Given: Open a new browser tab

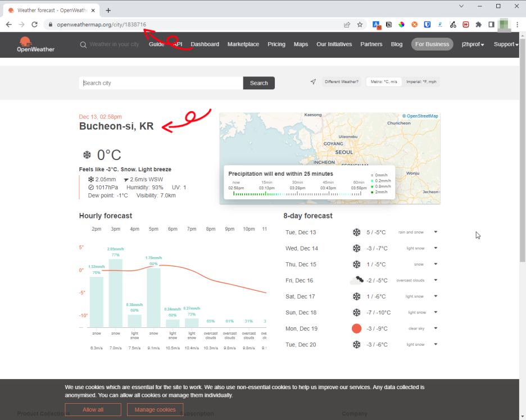Looking at the screenshot, I should (x=108, y=11).
